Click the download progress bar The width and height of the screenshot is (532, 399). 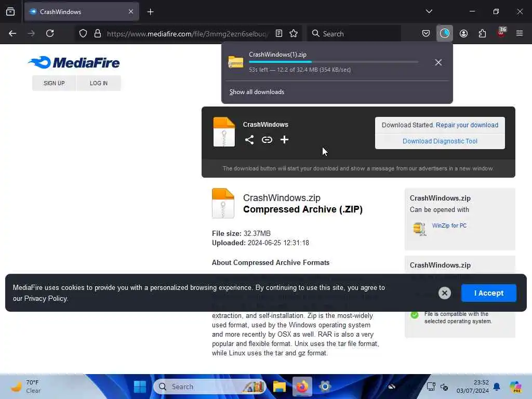tap(334, 62)
